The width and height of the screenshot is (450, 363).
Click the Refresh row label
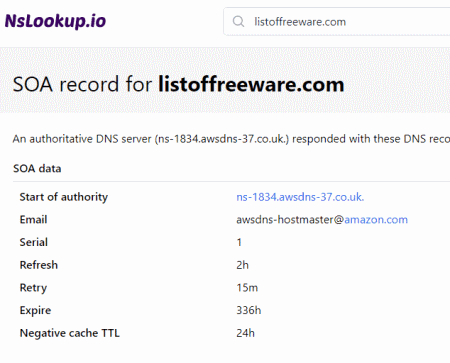(39, 265)
